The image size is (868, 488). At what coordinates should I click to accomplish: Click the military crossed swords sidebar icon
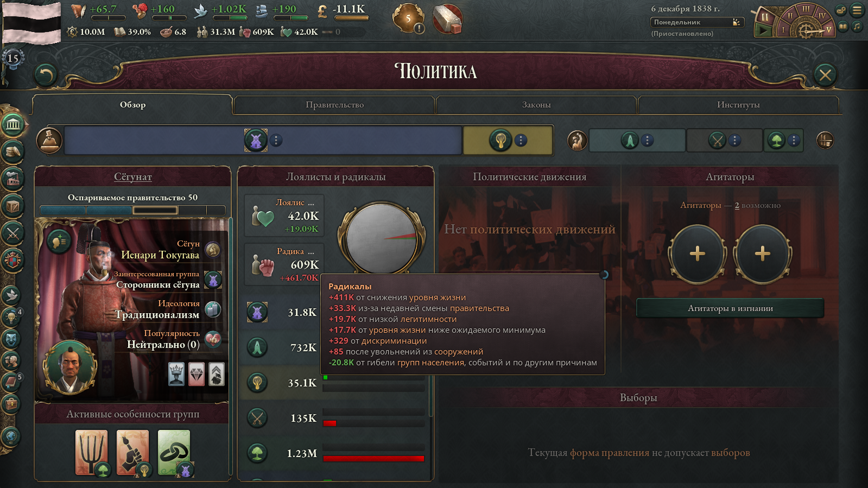pos(13,234)
